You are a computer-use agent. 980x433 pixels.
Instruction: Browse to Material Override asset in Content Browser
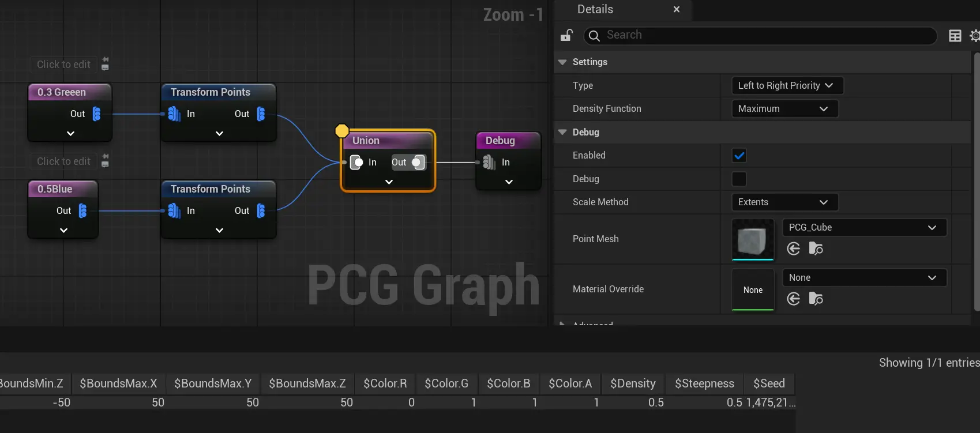(816, 299)
